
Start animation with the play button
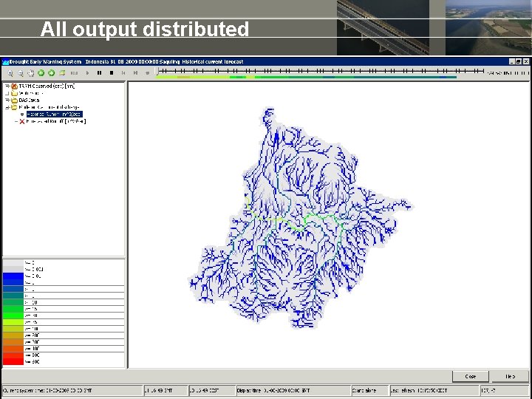pos(87,72)
